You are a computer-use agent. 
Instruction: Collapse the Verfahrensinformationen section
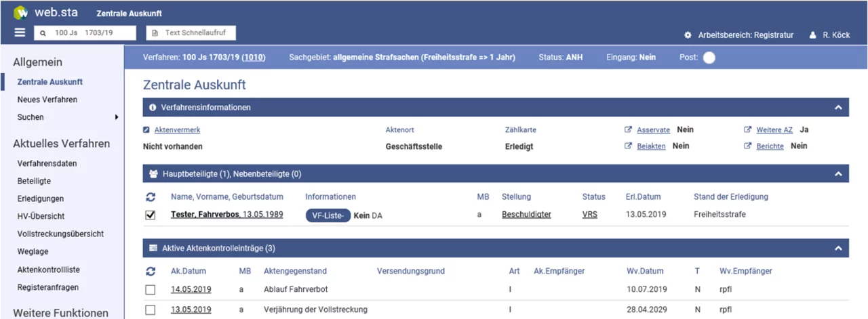[x=838, y=108]
